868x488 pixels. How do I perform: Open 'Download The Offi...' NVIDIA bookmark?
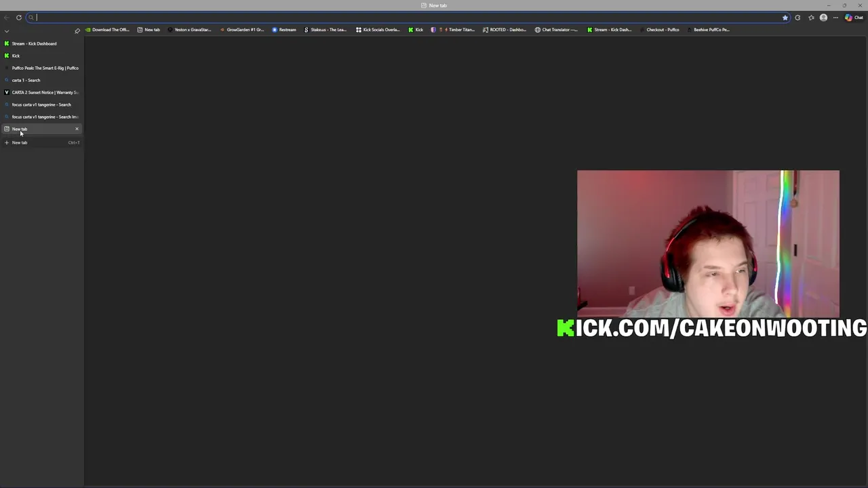pyautogui.click(x=107, y=30)
